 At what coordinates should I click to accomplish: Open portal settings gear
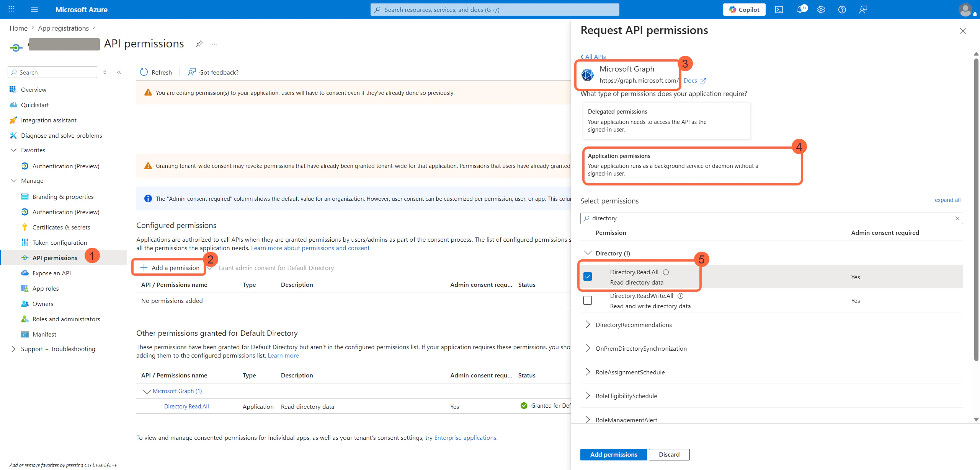point(821,10)
